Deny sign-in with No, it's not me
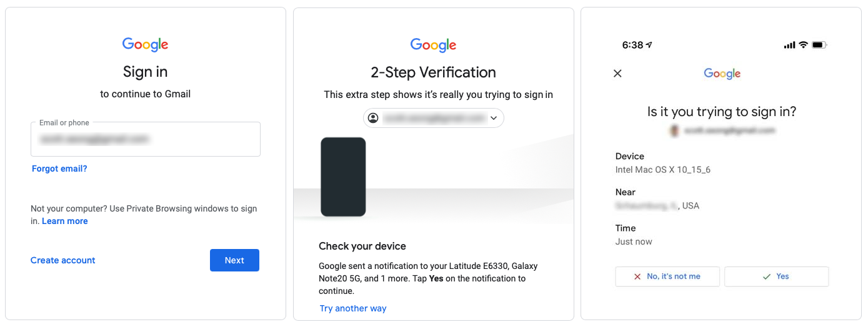 tap(667, 276)
